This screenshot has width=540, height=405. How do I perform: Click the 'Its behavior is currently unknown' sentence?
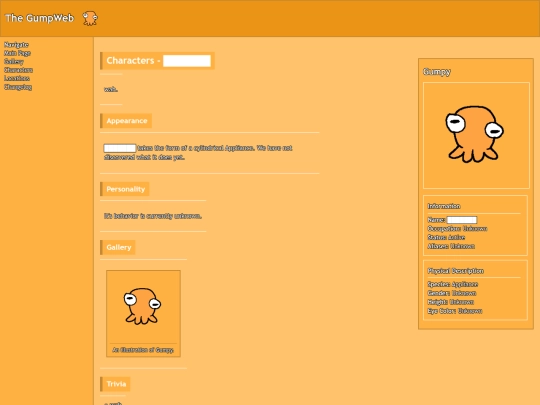153,216
